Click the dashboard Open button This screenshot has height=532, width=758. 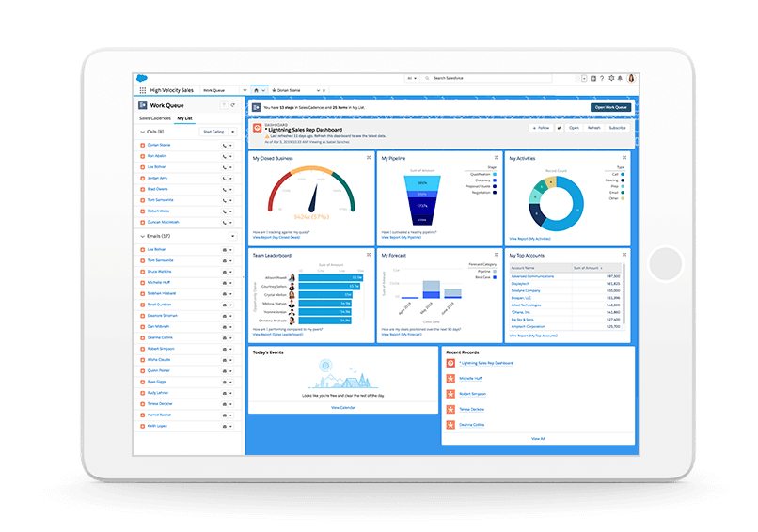pyautogui.click(x=574, y=128)
